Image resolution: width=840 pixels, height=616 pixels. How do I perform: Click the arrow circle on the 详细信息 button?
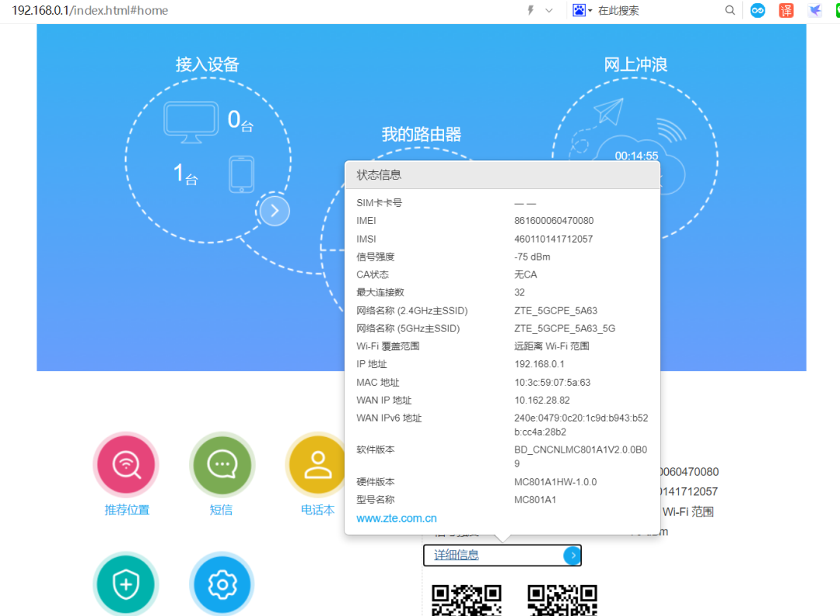click(x=572, y=555)
